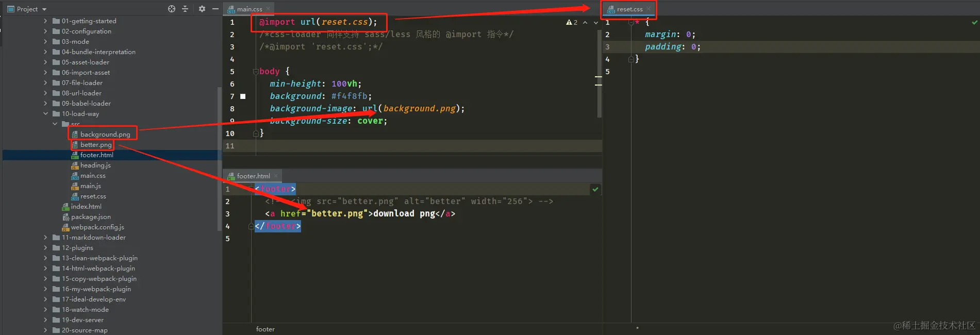Click better.png href value in footer.html
The image size is (980, 335).
(x=337, y=214)
